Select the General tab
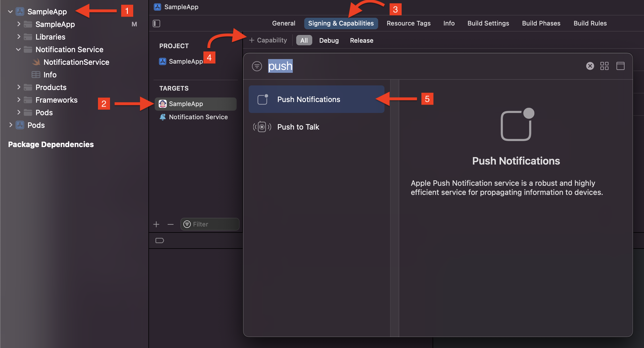The height and width of the screenshot is (348, 644). [283, 23]
